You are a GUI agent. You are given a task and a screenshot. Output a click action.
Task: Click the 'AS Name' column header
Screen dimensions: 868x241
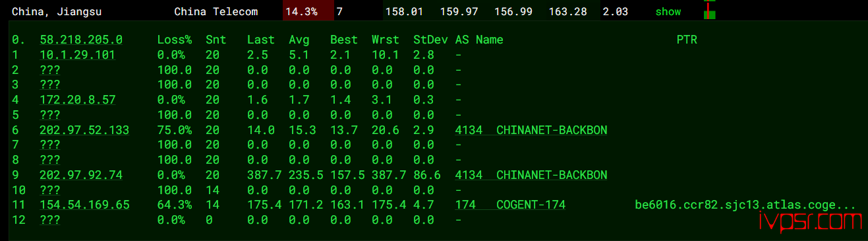[x=479, y=40]
